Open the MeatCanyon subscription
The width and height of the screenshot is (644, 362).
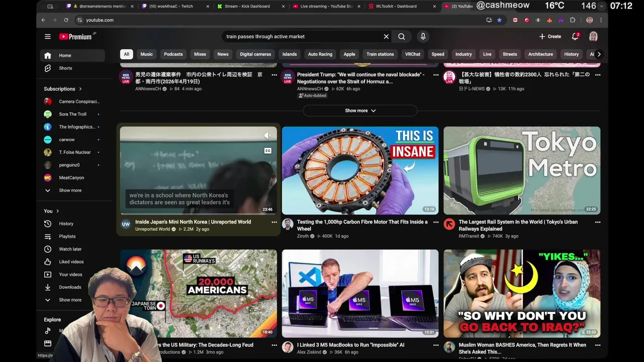[72, 177]
